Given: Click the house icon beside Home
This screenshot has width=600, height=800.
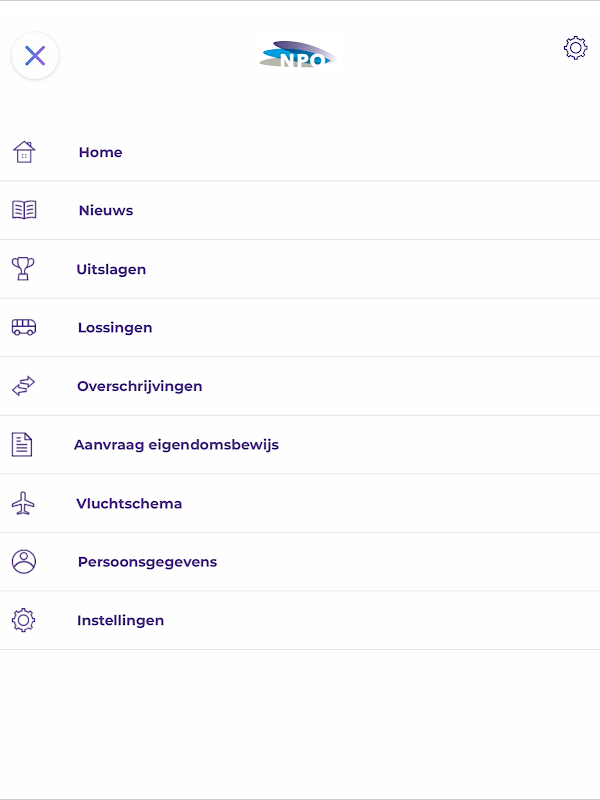Looking at the screenshot, I should pyautogui.click(x=24, y=152).
